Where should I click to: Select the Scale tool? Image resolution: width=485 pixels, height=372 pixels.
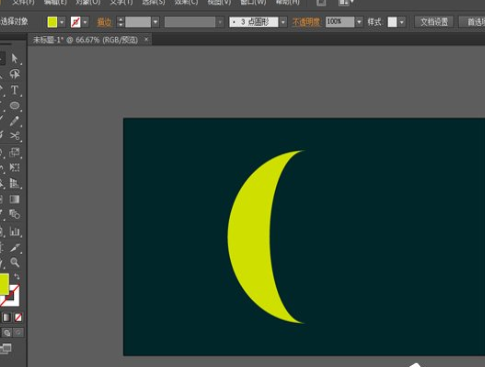(x=14, y=152)
